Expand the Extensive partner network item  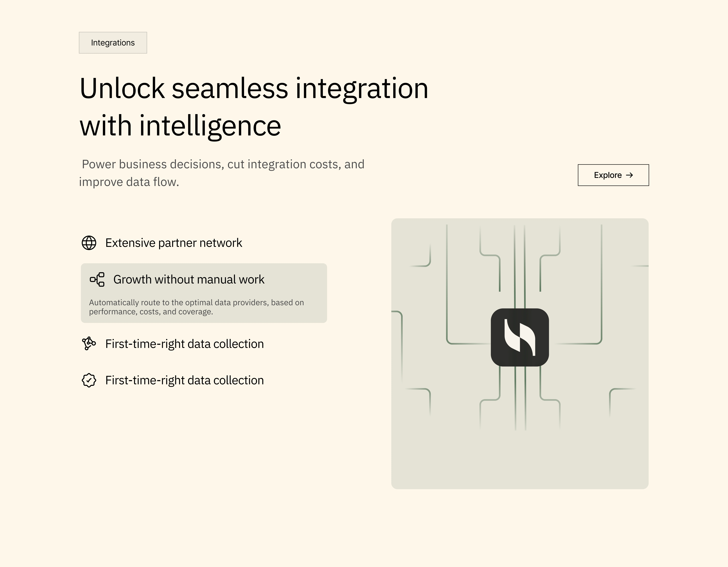coord(174,243)
